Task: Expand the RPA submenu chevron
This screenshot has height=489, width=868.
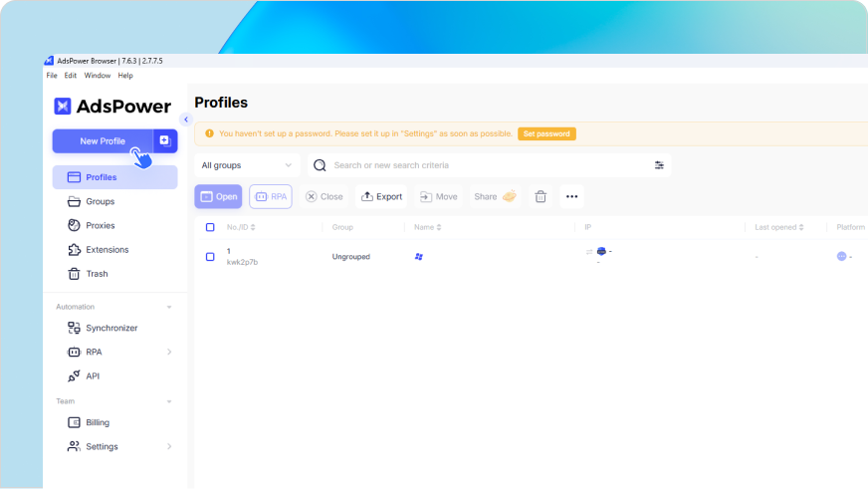Action: coord(169,353)
